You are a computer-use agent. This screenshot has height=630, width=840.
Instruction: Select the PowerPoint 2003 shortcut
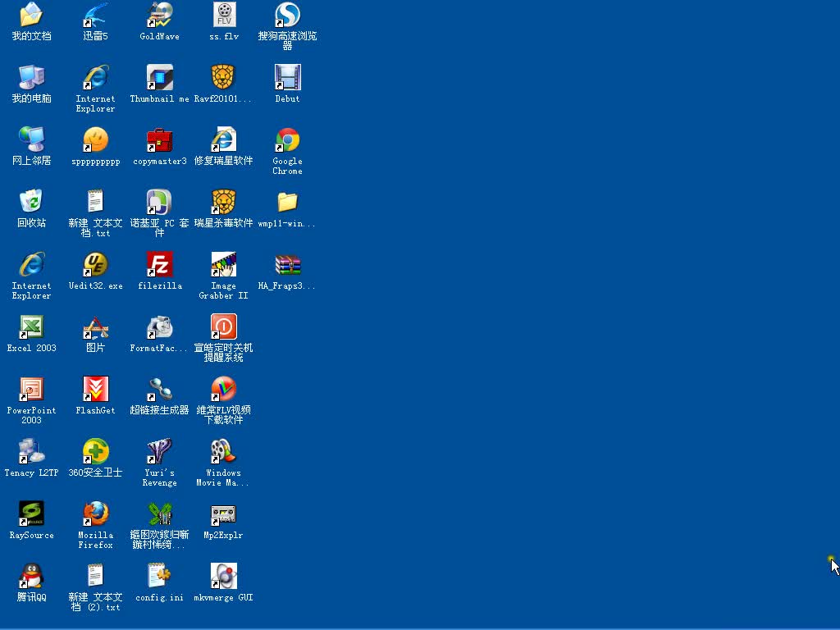pyautogui.click(x=31, y=390)
